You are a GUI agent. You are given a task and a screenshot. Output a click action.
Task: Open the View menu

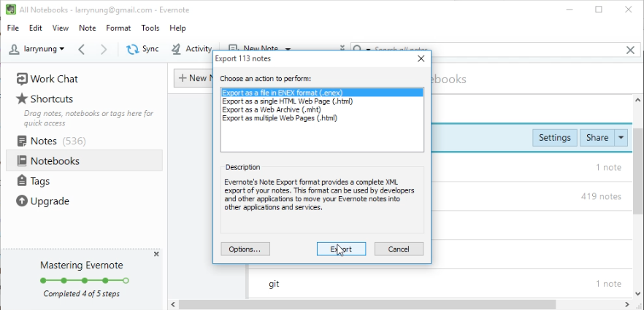(x=61, y=28)
